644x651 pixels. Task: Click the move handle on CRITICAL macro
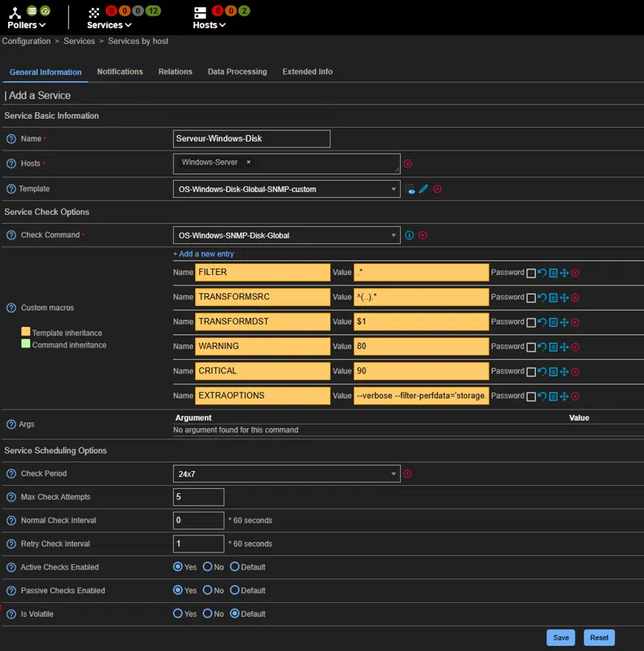[563, 372]
